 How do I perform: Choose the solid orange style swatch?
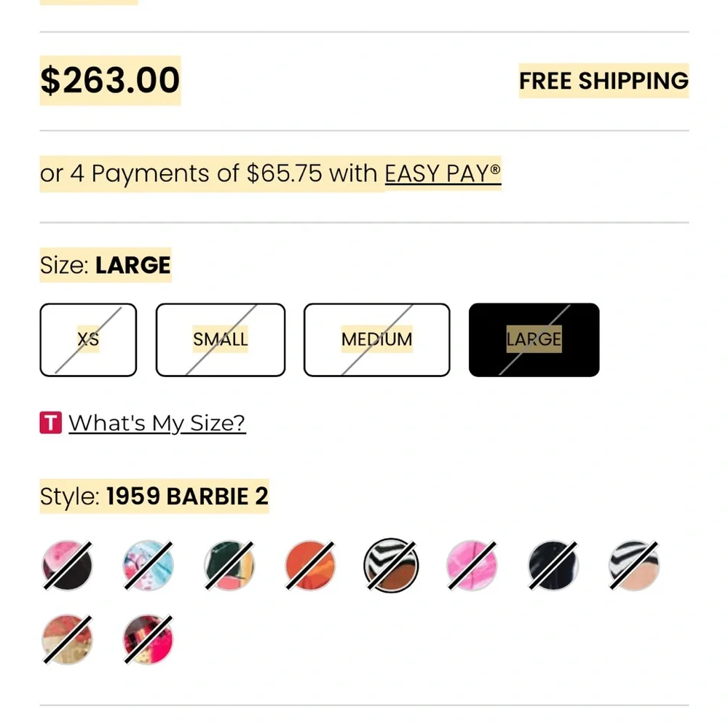(310, 566)
